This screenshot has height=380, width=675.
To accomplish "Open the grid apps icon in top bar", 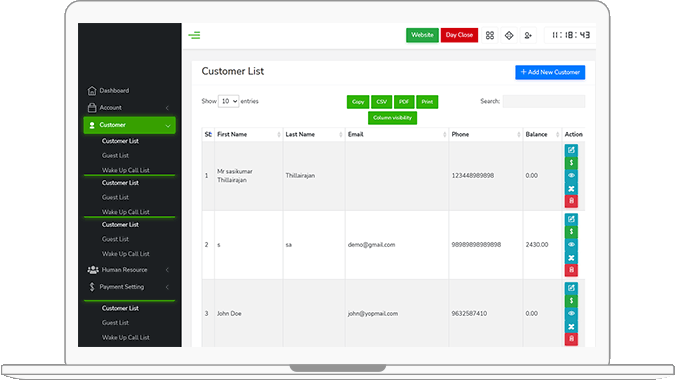I will [x=489, y=35].
